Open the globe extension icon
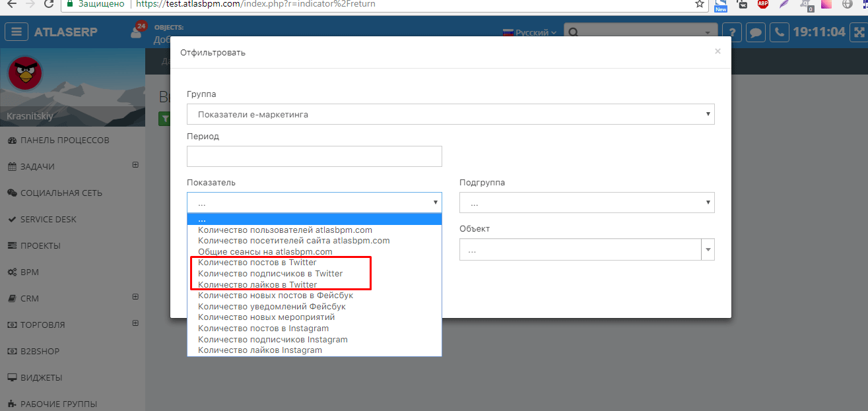This screenshot has height=411, width=868. coord(848,4)
